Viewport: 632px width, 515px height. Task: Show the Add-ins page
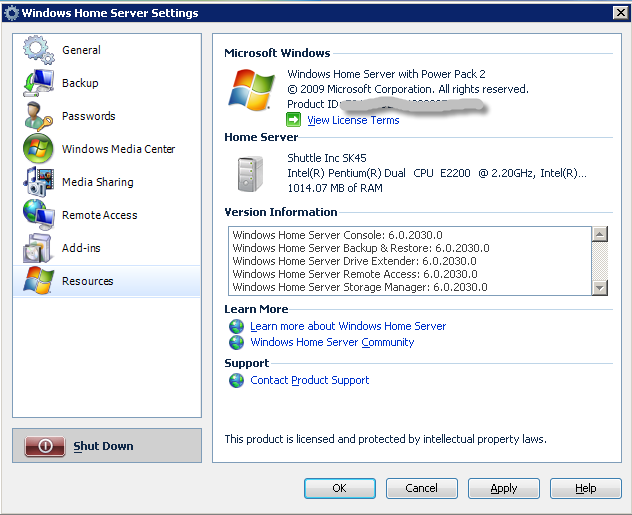(107, 248)
